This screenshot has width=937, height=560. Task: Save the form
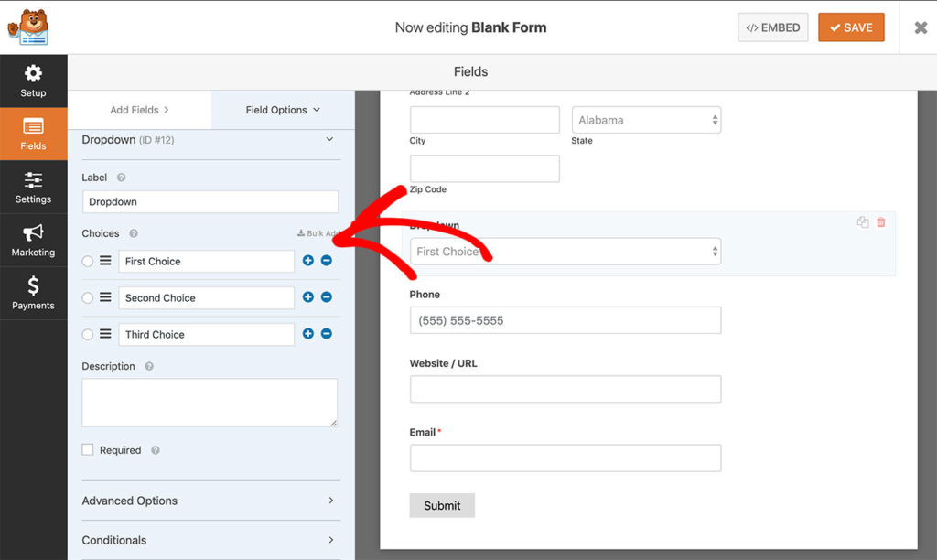click(851, 27)
